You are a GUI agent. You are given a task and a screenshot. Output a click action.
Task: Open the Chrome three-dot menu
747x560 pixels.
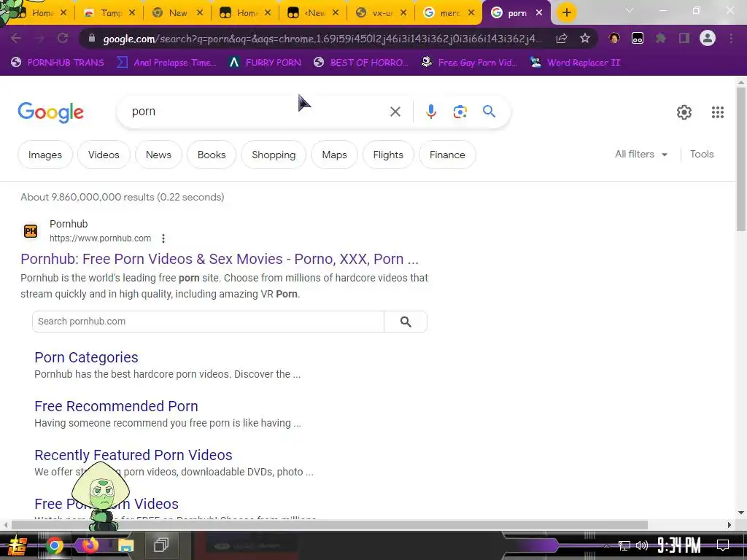tap(731, 38)
